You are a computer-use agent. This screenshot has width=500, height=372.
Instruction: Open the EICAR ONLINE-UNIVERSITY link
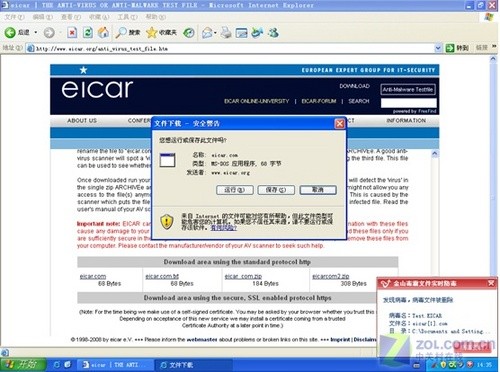point(257,101)
